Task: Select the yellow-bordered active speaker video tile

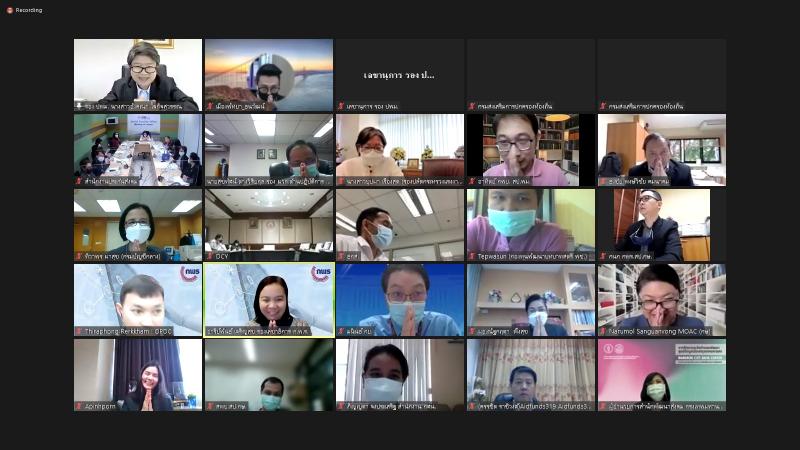Action: [269, 300]
